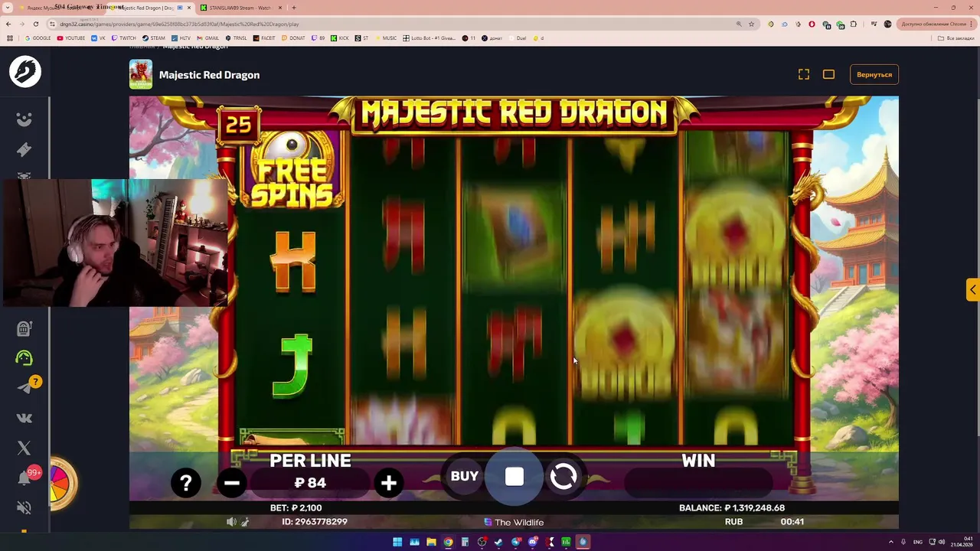This screenshot has height=551, width=980.
Task: Open the green support headset icon
Action: (24, 358)
